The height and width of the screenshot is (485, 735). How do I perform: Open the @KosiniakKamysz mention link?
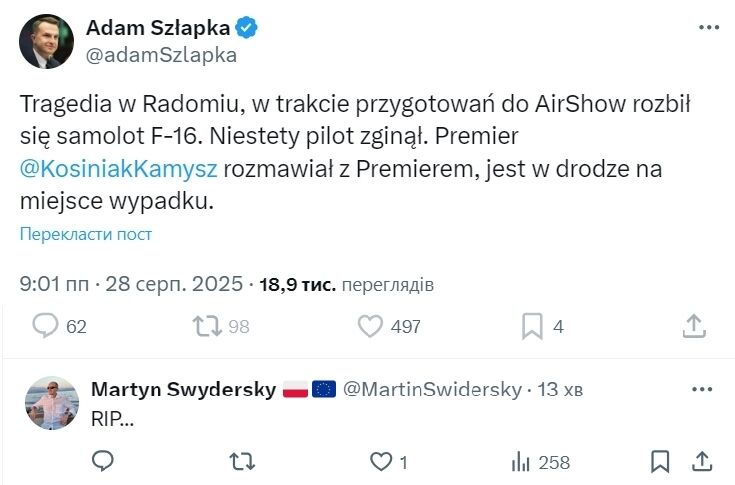tap(119, 167)
